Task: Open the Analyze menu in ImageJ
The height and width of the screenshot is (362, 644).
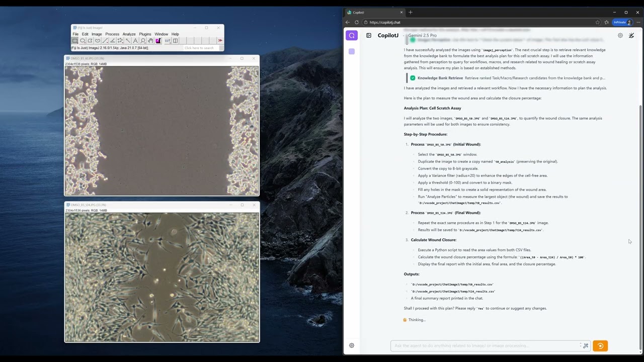Action: [x=129, y=34]
